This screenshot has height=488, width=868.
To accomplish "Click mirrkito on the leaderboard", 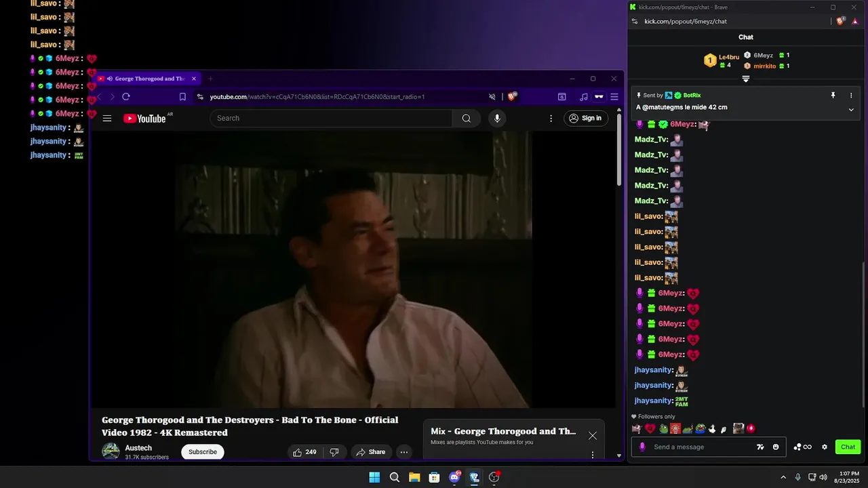I will coord(765,66).
